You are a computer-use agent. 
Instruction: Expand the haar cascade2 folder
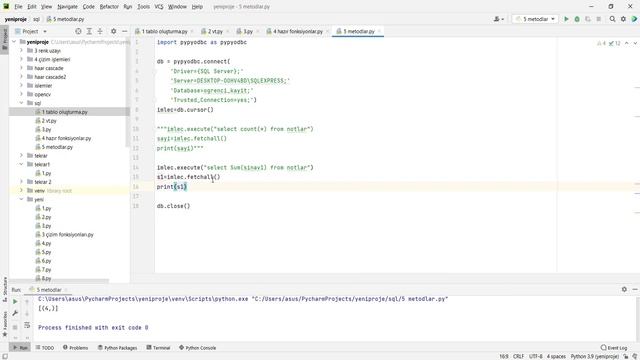(21, 77)
